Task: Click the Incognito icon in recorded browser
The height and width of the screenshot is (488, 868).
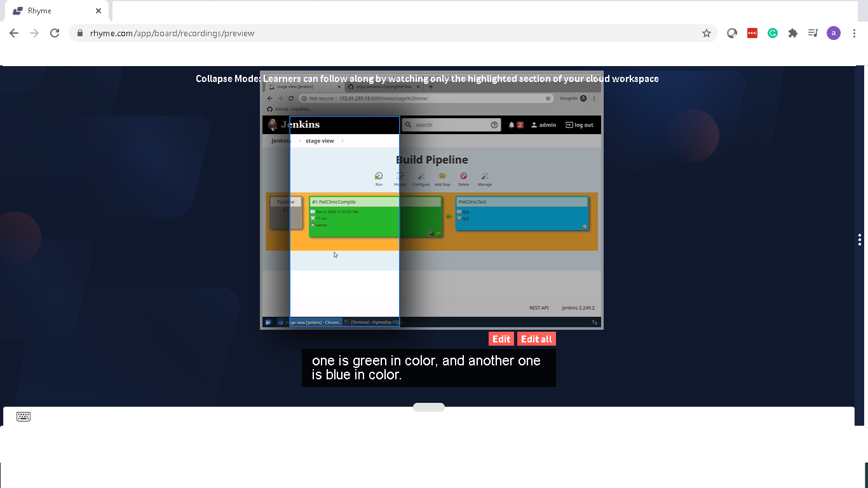Action: [x=583, y=98]
